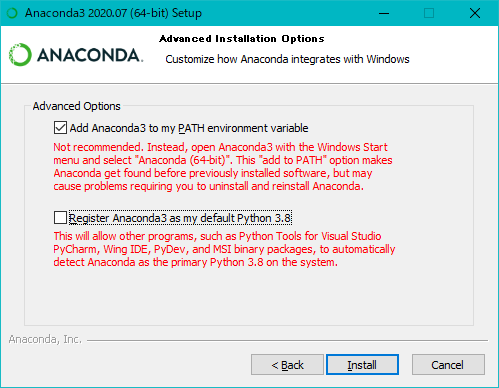Go back with the < Back button

(x=287, y=365)
